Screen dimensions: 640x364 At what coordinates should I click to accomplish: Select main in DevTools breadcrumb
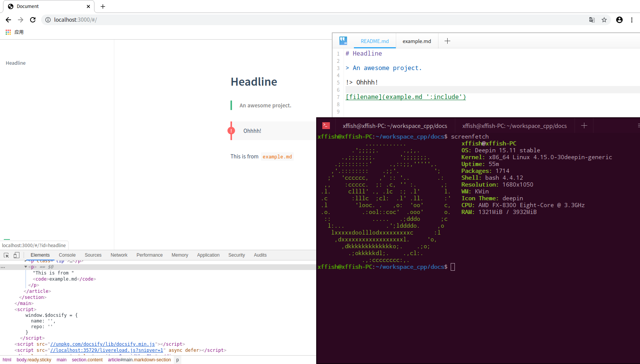click(61, 360)
